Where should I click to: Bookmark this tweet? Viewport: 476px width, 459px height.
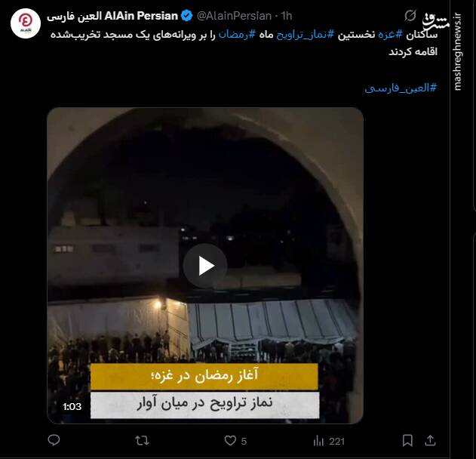(x=407, y=440)
